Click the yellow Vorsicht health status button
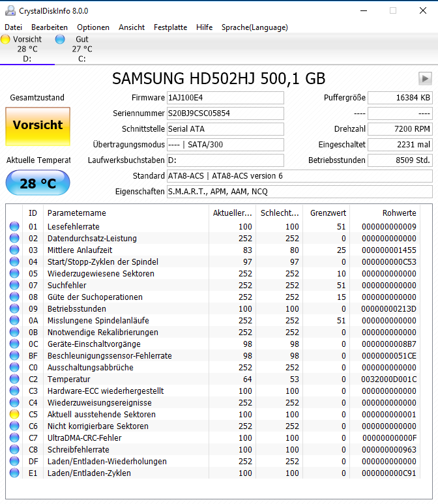438x504 pixels. pos(38,126)
